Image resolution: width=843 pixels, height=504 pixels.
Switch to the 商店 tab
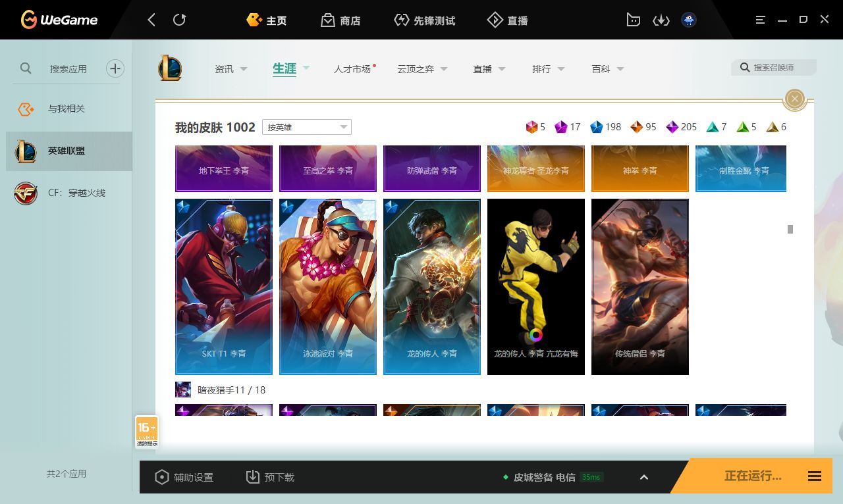click(x=340, y=20)
